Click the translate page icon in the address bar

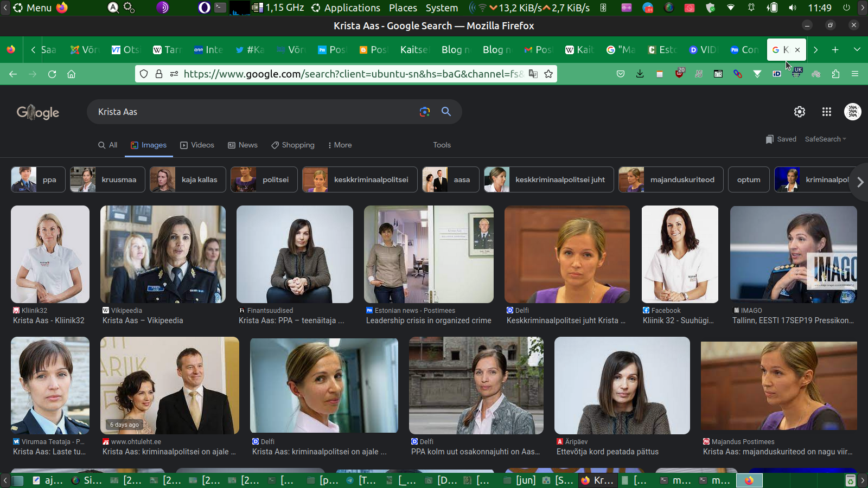tap(533, 74)
